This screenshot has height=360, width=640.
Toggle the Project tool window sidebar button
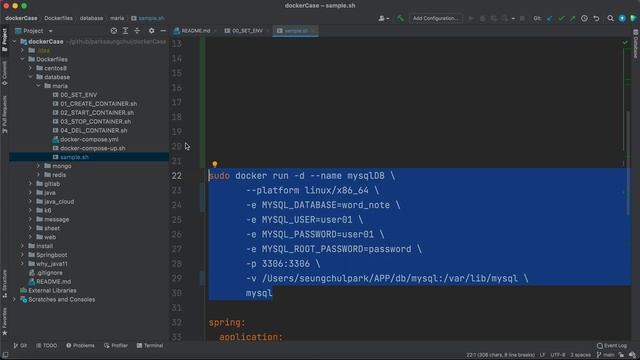click(4, 40)
